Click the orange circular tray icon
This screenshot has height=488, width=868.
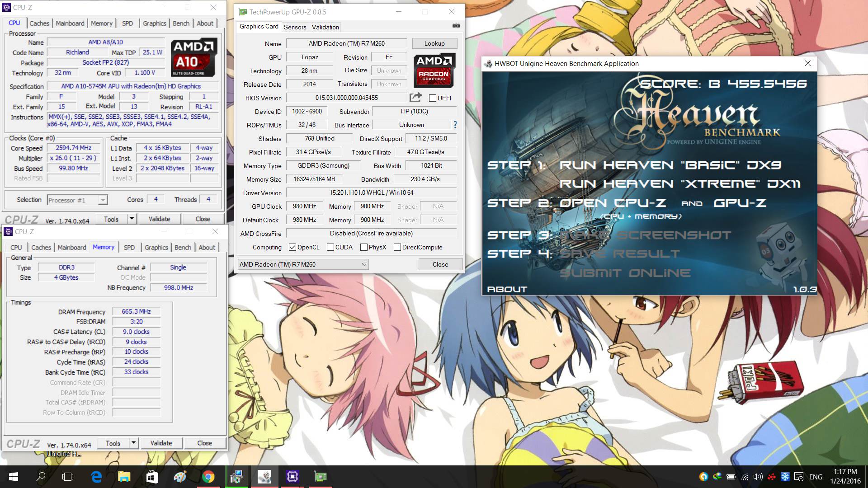703,477
